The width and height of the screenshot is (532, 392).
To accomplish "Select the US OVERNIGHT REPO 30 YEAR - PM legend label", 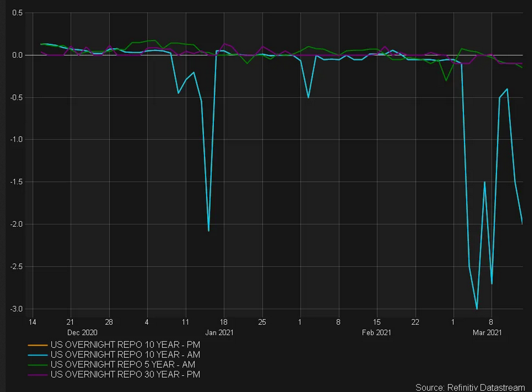I will pos(125,375).
